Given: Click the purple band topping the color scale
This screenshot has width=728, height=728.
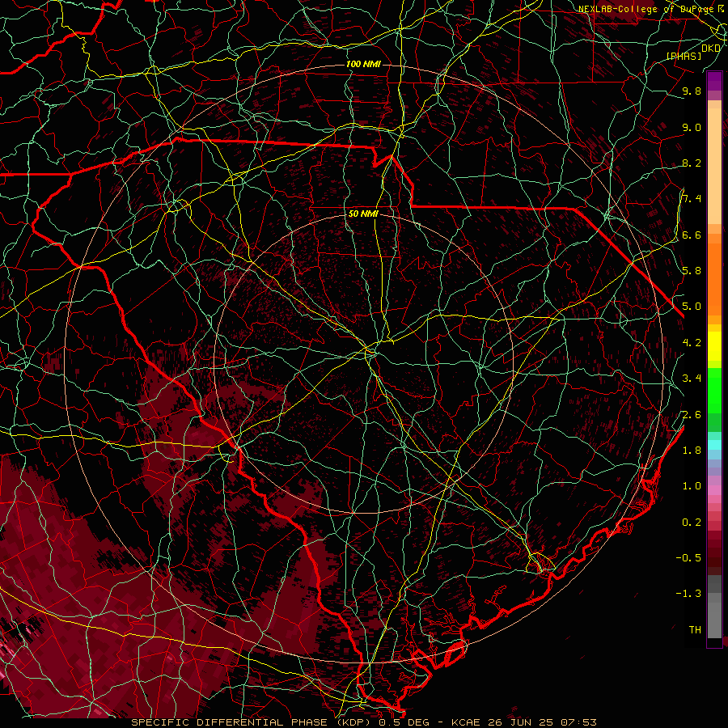Looking at the screenshot, I should [x=714, y=82].
